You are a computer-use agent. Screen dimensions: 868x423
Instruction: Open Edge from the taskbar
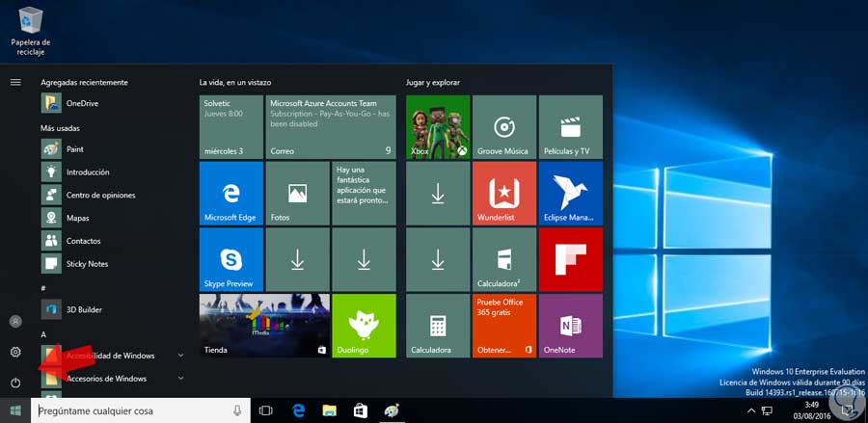click(299, 410)
